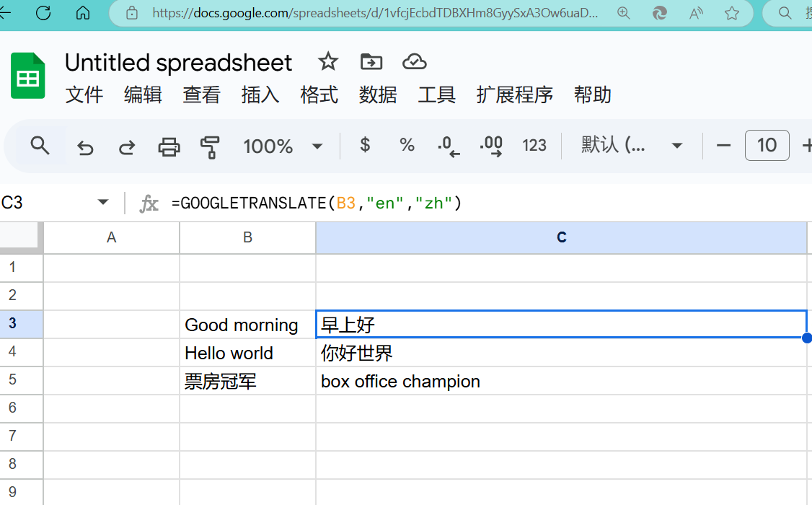This screenshot has height=505, width=812.
Task: Expand the font family dropdown
Action: tap(632, 146)
